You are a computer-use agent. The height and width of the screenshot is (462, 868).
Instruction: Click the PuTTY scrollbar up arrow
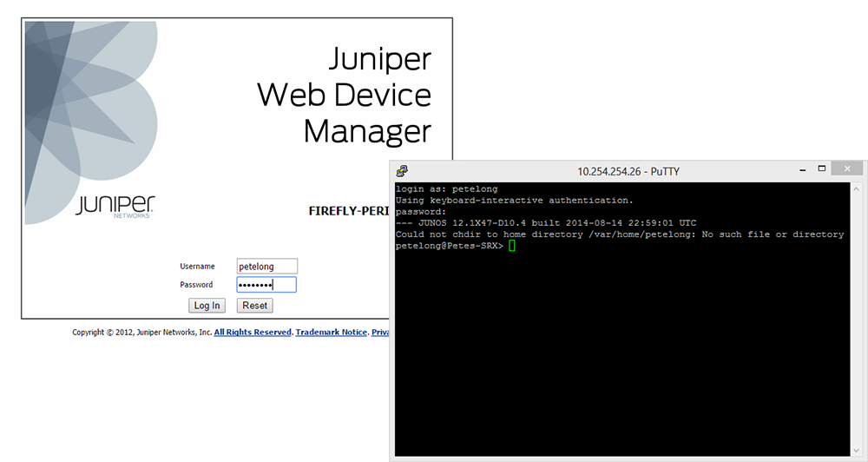(x=857, y=189)
